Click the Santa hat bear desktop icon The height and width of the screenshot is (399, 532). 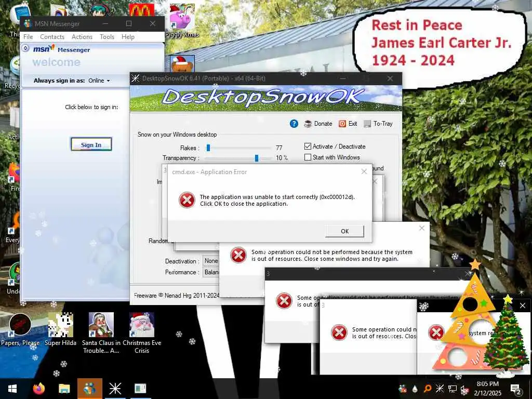[x=182, y=63]
